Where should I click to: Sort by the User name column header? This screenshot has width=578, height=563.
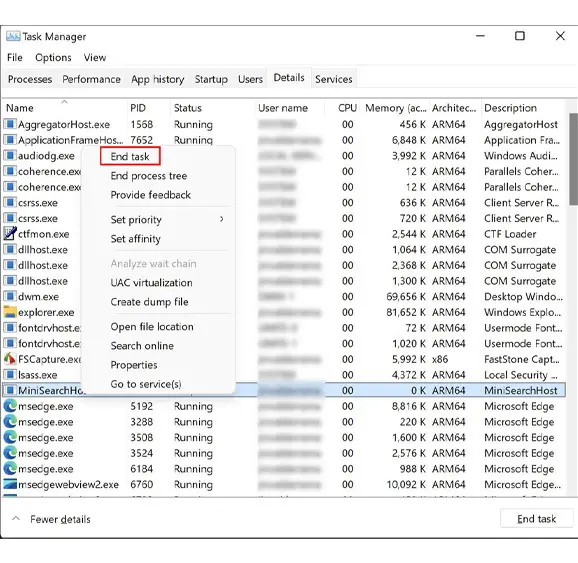(289, 108)
